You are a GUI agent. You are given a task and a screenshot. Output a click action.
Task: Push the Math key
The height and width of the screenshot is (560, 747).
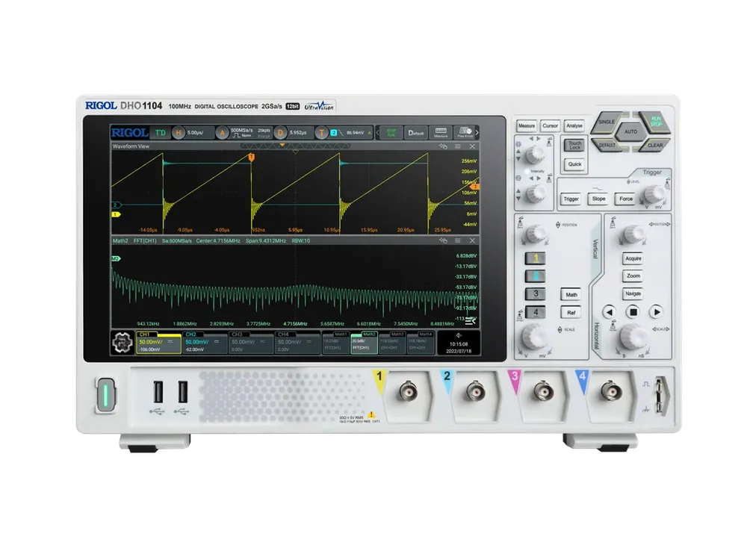(571, 295)
